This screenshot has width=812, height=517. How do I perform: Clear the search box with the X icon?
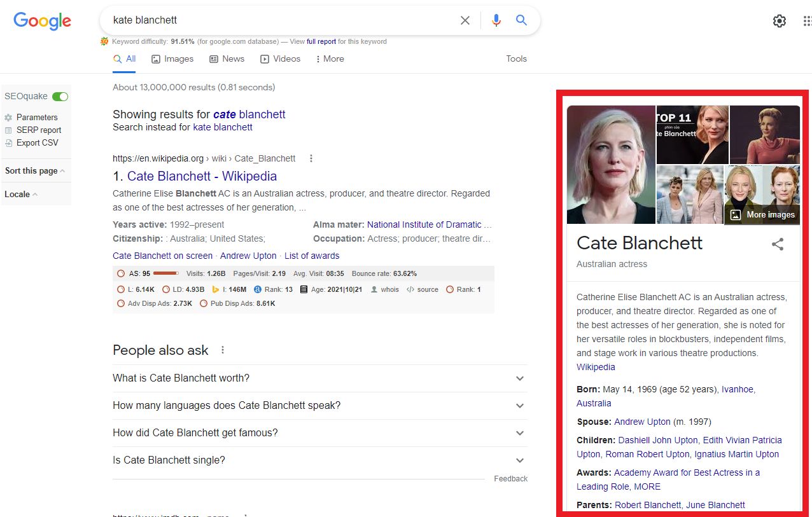[x=465, y=20]
